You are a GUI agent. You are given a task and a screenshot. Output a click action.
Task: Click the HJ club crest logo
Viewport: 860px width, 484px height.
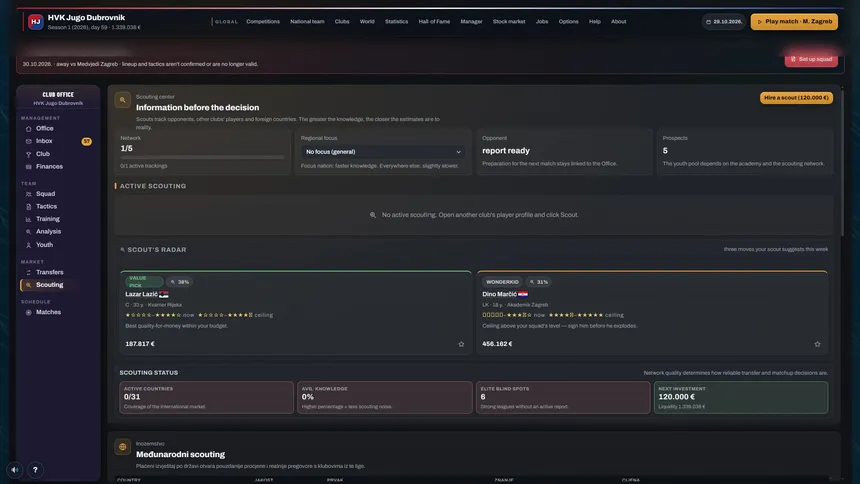tap(36, 22)
